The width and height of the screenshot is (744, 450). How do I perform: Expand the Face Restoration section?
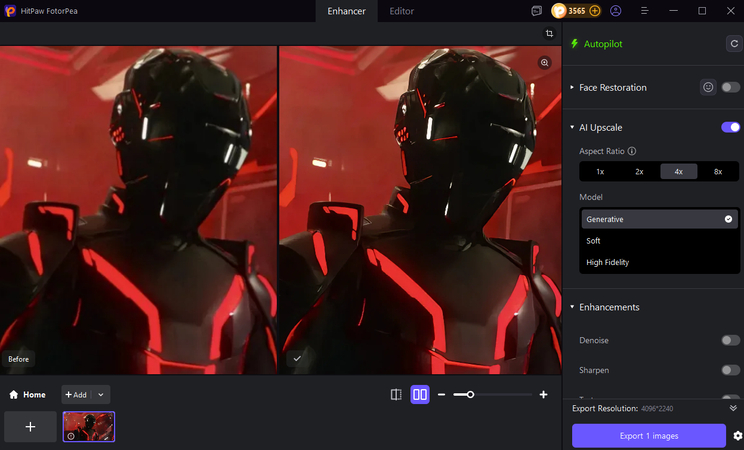(572, 87)
